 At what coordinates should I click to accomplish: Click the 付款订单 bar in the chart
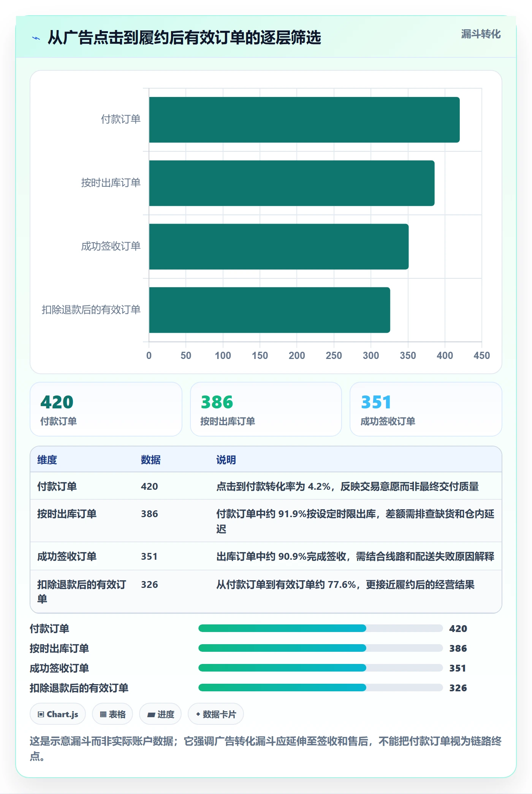[304, 120]
